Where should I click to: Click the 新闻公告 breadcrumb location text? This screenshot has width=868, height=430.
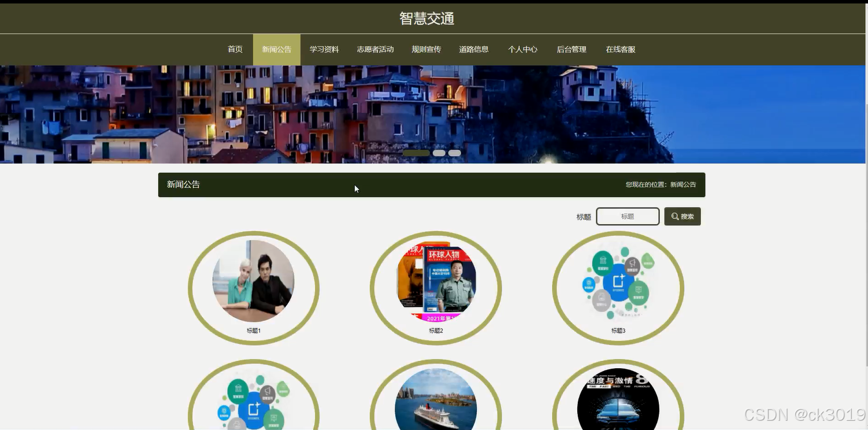683,185
